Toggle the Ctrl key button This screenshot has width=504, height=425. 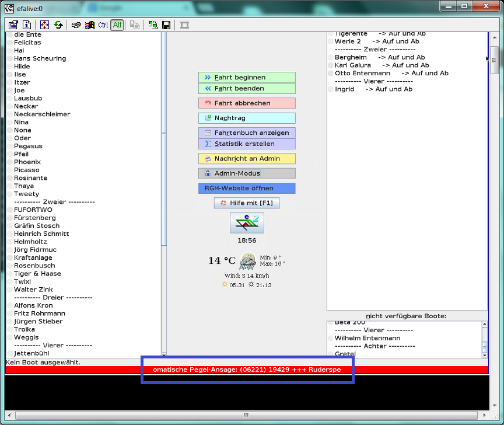click(103, 25)
